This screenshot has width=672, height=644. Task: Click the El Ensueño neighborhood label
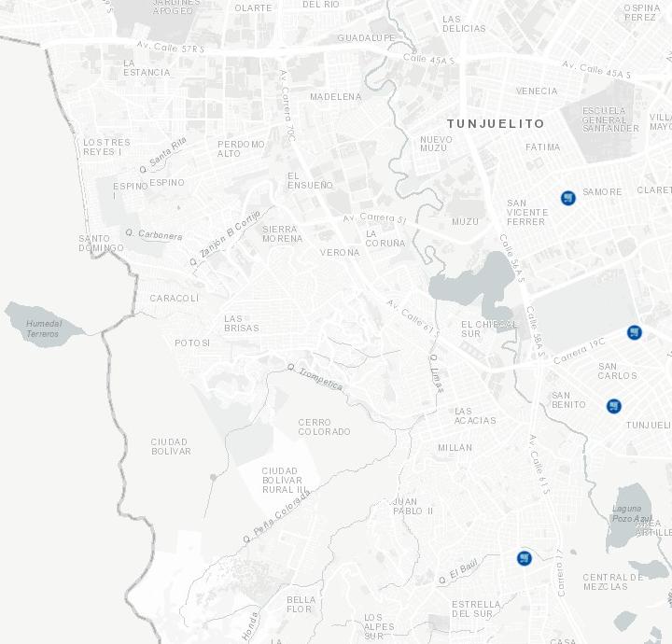click(x=309, y=180)
